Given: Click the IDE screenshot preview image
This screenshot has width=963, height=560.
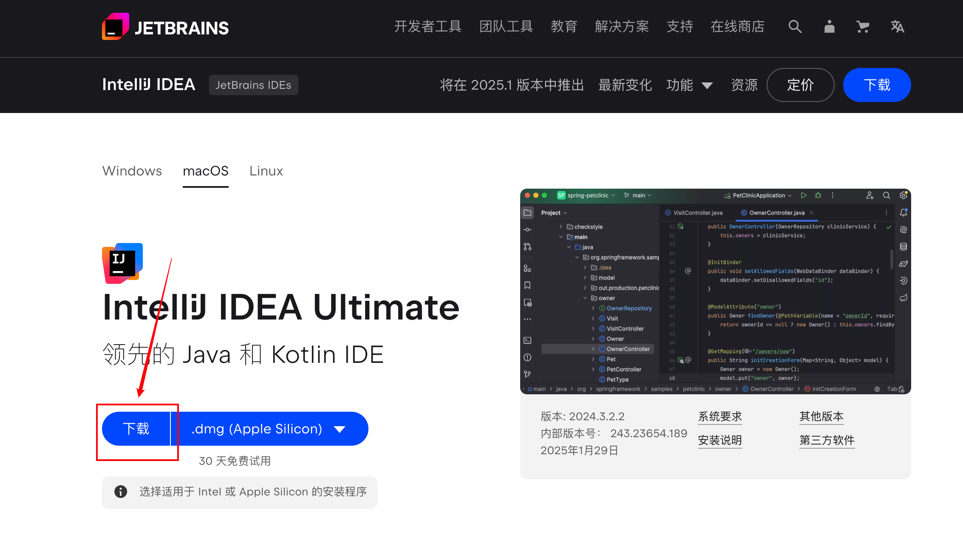Looking at the screenshot, I should click(x=715, y=291).
